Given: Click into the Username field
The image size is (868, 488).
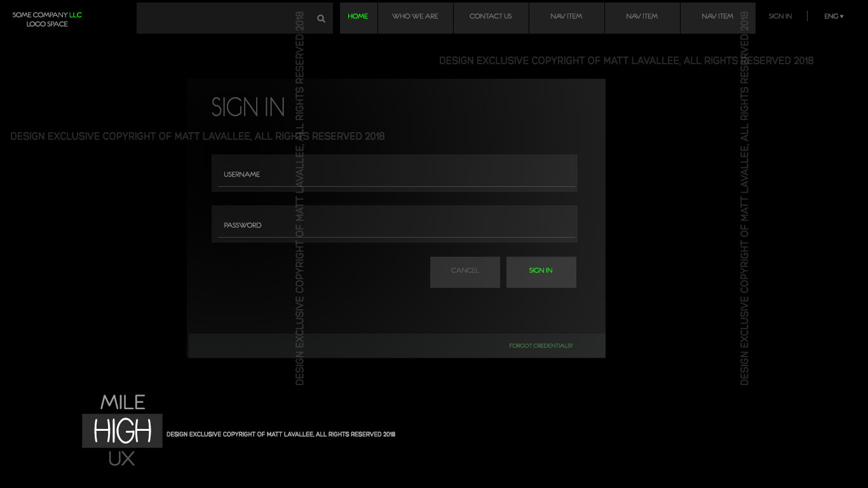Looking at the screenshot, I should coord(394,174).
